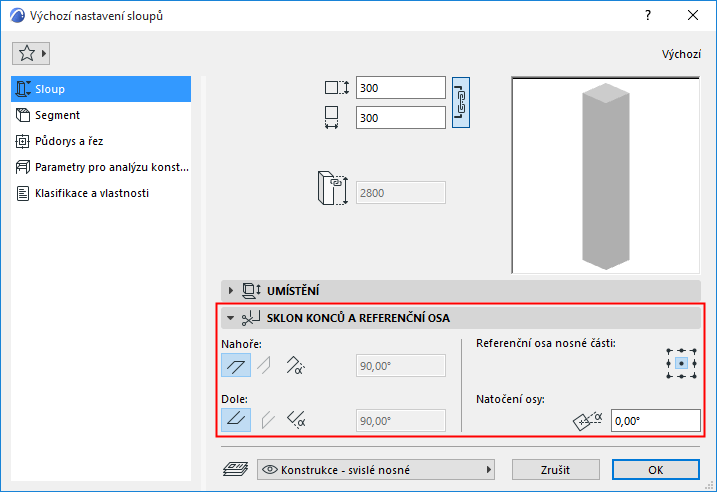Open the favorites dropdown arrow

click(x=44, y=53)
